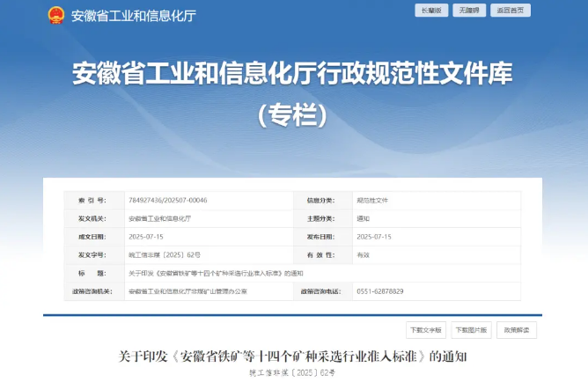Click the 行政规范性文件库 banner heading

291,74
